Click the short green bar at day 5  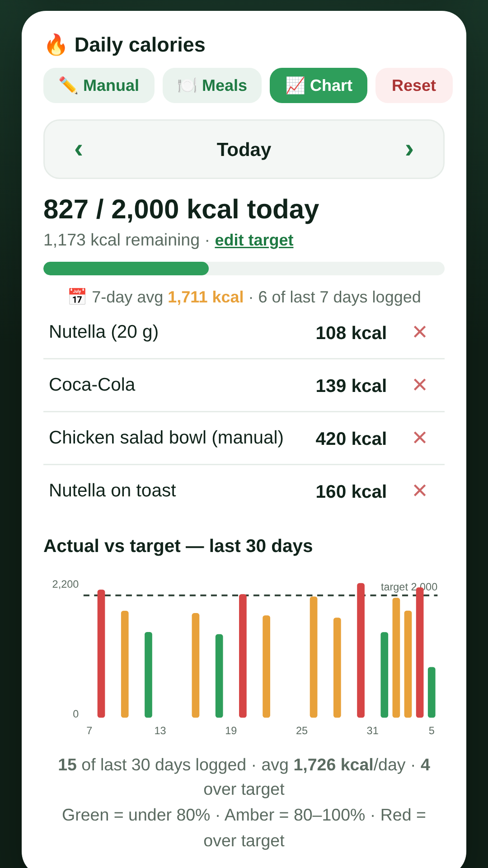[x=432, y=692]
